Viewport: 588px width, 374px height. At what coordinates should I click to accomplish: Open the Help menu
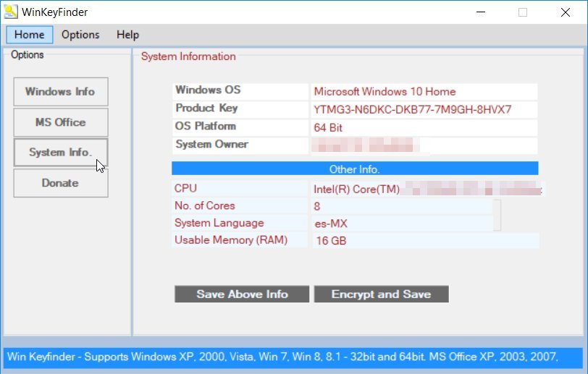click(x=127, y=35)
